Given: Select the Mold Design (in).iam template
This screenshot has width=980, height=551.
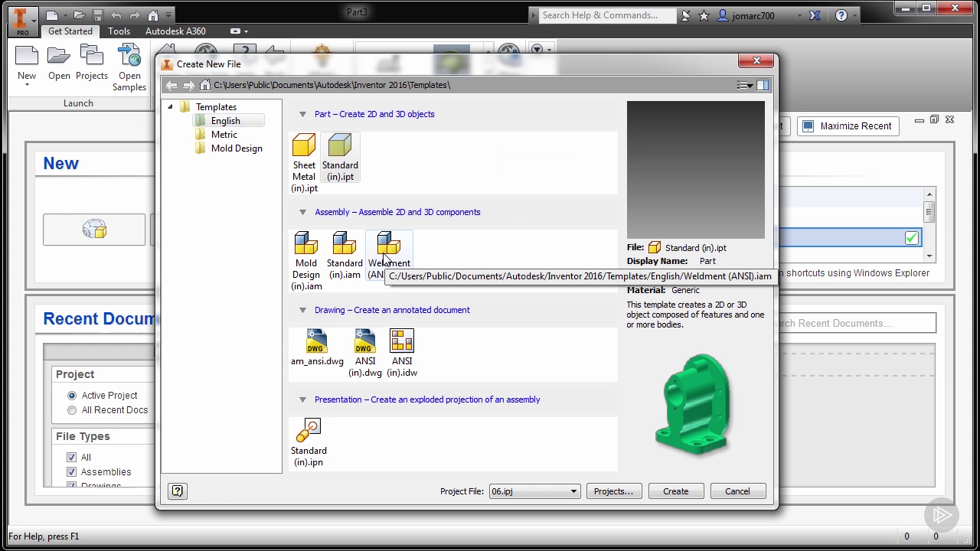Looking at the screenshot, I should point(306,261).
